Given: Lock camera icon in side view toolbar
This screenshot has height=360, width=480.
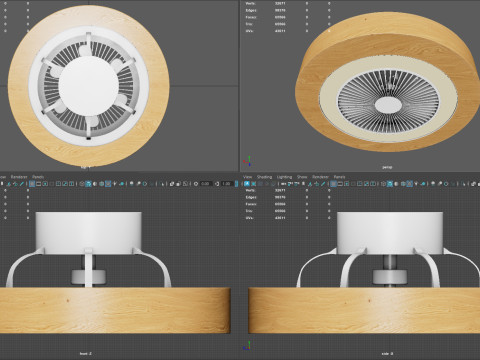Looking at the screenshot, I should (253, 184).
